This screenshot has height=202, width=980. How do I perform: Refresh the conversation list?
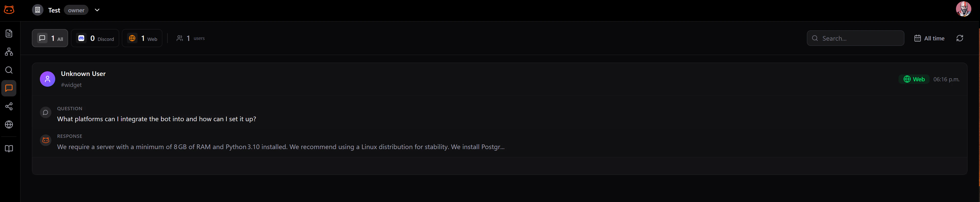pos(960,38)
